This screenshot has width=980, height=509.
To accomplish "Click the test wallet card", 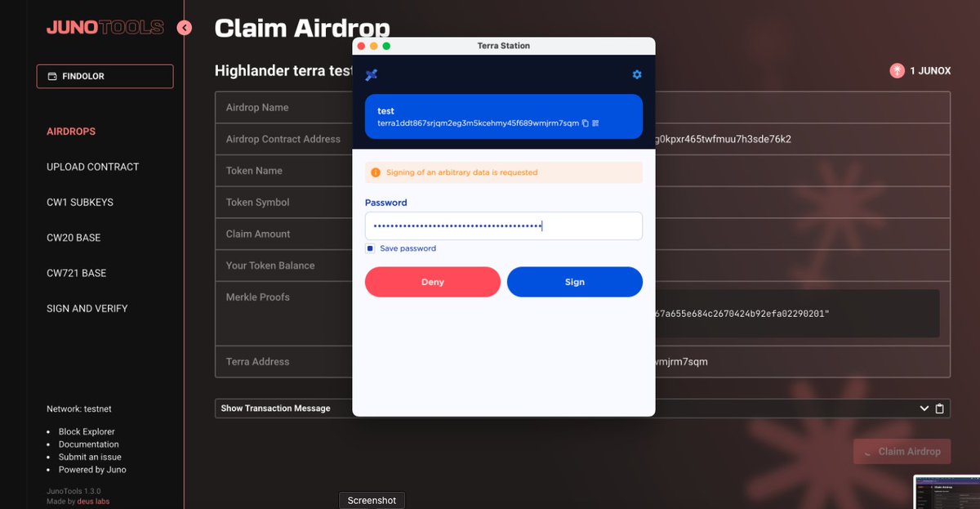I will [504, 117].
